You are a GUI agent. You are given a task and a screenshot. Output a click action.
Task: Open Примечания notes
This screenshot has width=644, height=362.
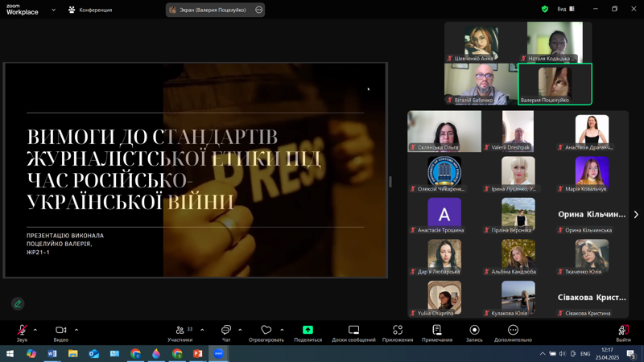[437, 333]
